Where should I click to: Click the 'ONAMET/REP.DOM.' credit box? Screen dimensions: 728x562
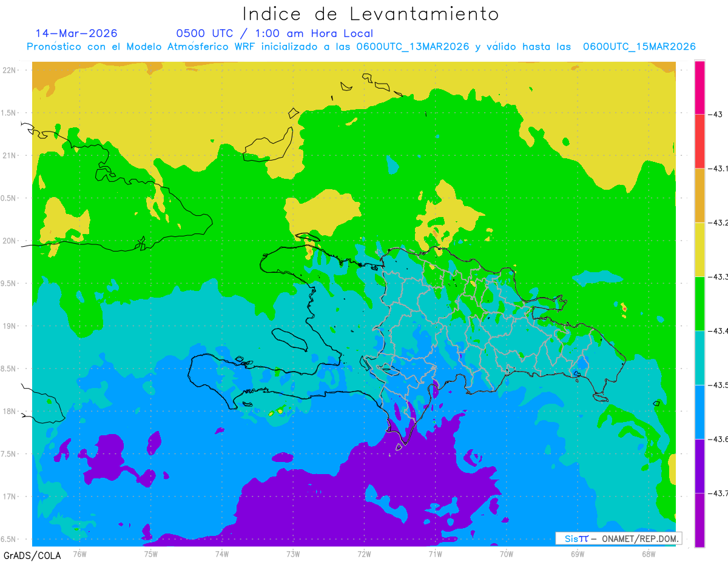point(618,538)
